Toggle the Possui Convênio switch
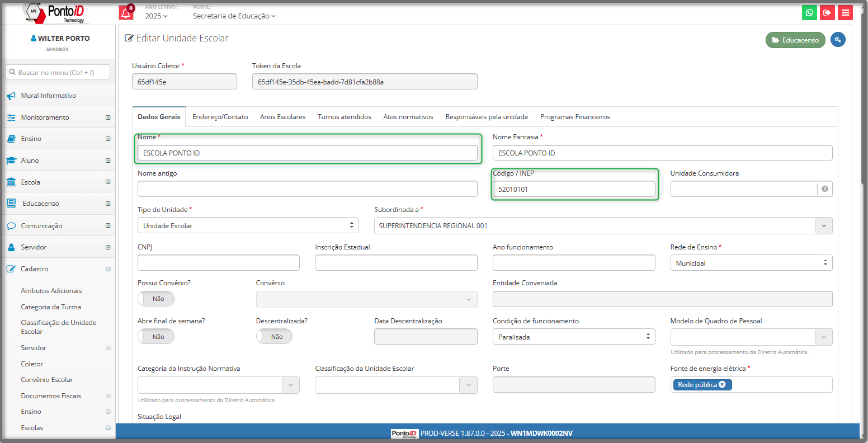The width and height of the screenshot is (868, 443). [156, 299]
